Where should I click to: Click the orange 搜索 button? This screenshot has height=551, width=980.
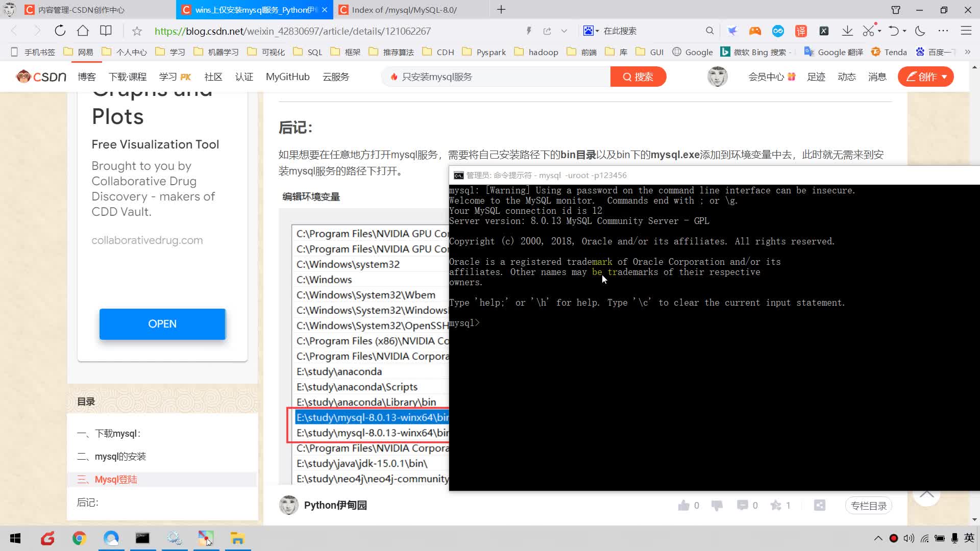(638, 77)
